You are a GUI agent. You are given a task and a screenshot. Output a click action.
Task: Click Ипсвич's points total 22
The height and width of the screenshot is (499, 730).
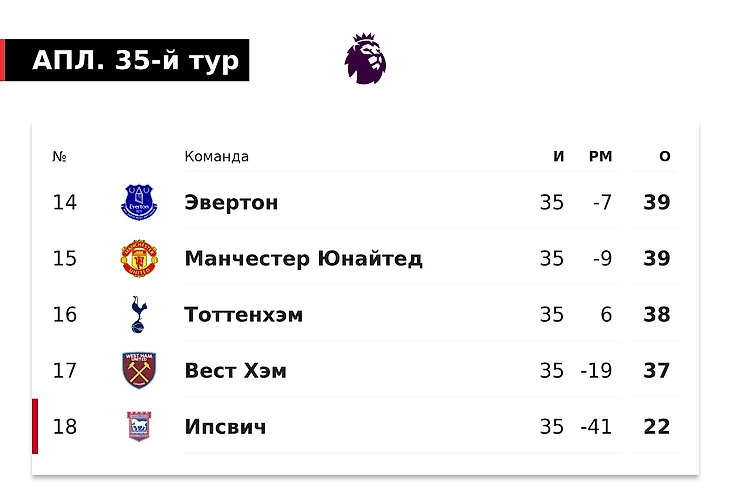tap(657, 427)
